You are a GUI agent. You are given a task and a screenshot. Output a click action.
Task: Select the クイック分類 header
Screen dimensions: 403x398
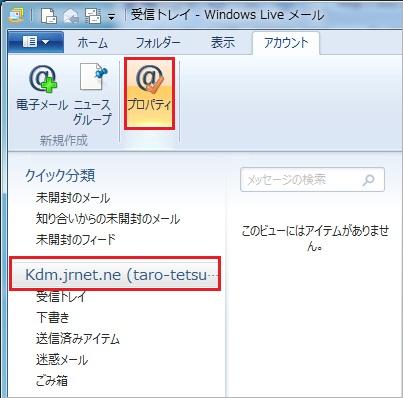[x=60, y=175]
